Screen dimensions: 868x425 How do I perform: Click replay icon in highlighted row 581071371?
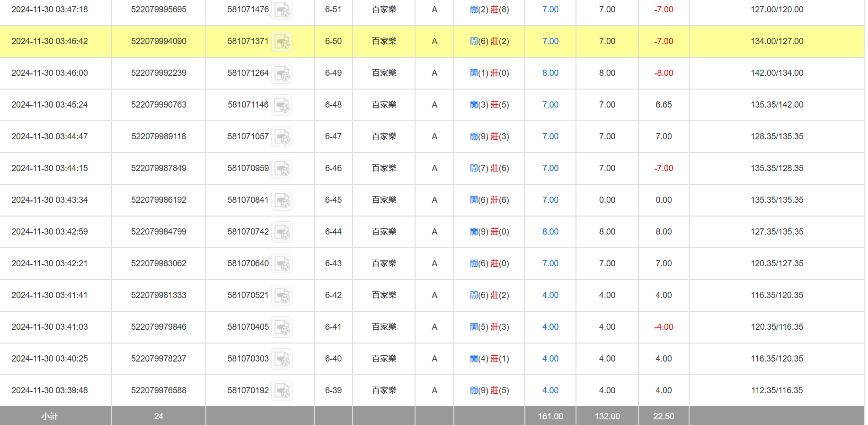point(282,42)
